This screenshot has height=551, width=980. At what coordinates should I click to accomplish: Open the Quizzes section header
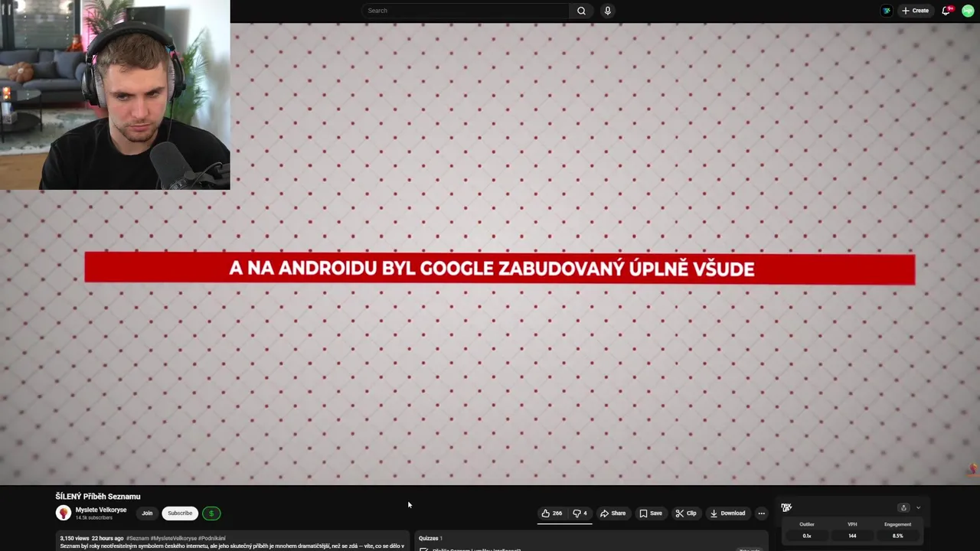430,538
